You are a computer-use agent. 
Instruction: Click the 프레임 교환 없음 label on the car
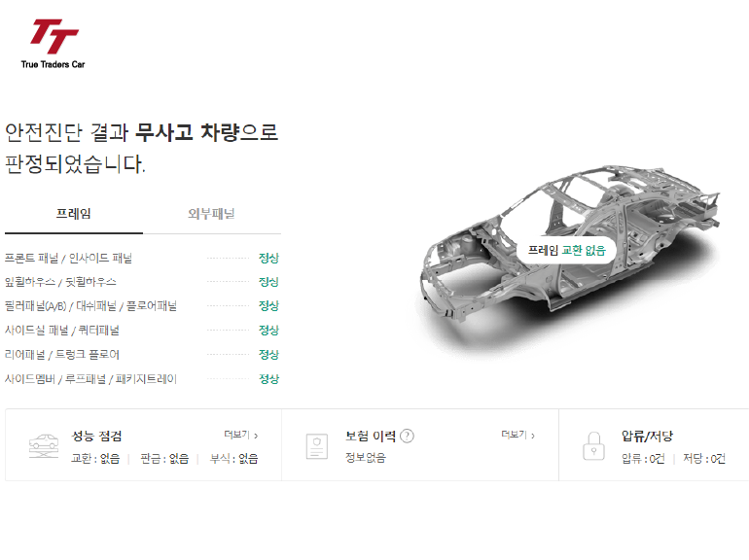click(x=566, y=250)
